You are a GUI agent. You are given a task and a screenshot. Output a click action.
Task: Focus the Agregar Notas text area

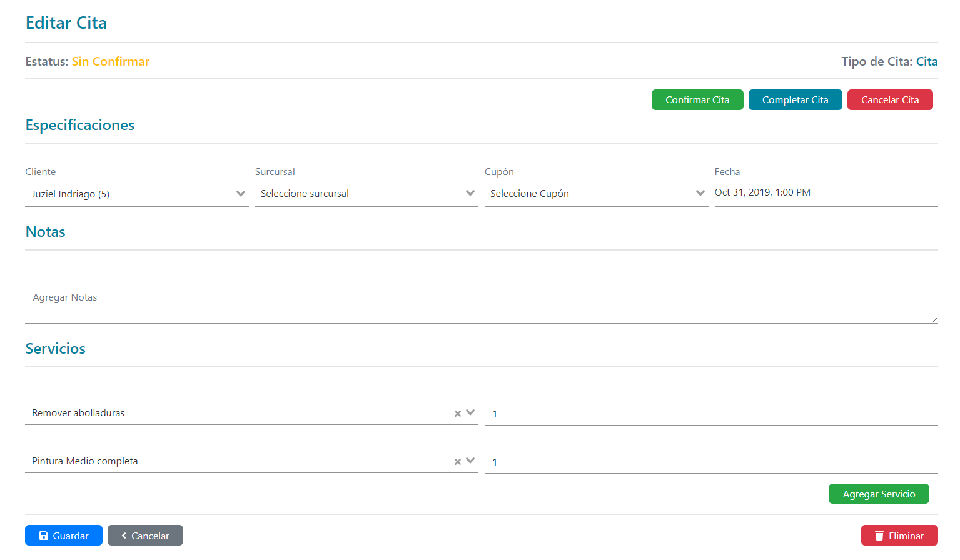475,297
